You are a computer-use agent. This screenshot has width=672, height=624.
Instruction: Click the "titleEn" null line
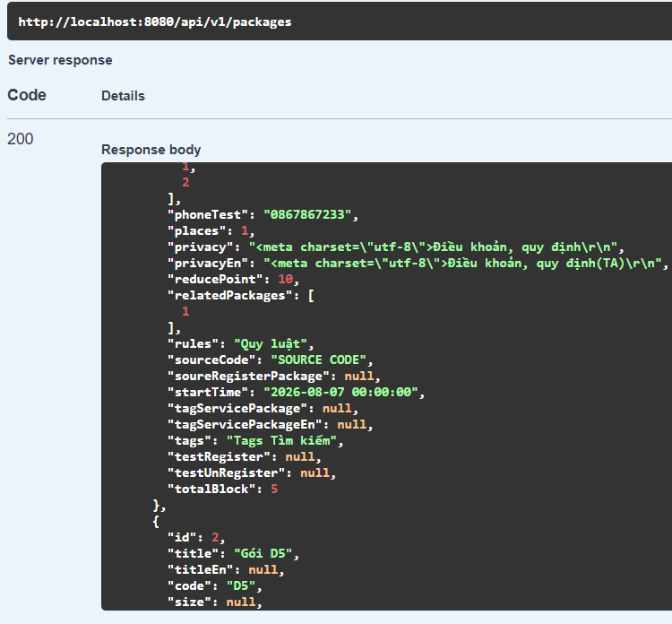227,569
